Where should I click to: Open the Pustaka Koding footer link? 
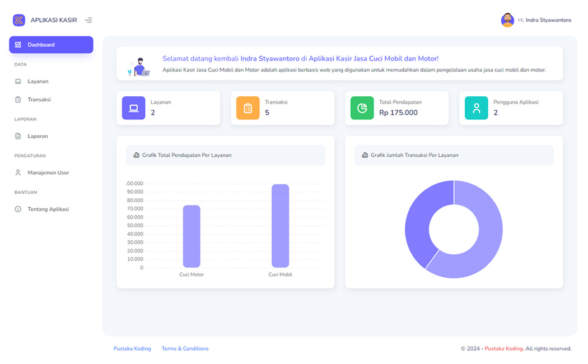point(132,349)
